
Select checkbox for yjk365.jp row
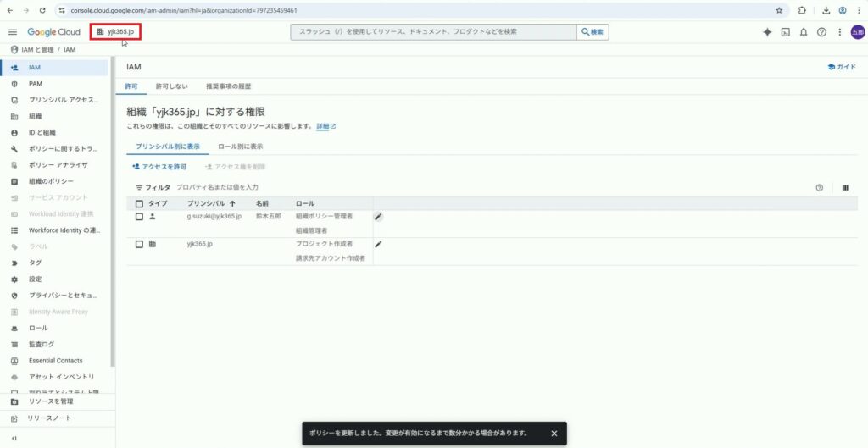[x=139, y=244]
